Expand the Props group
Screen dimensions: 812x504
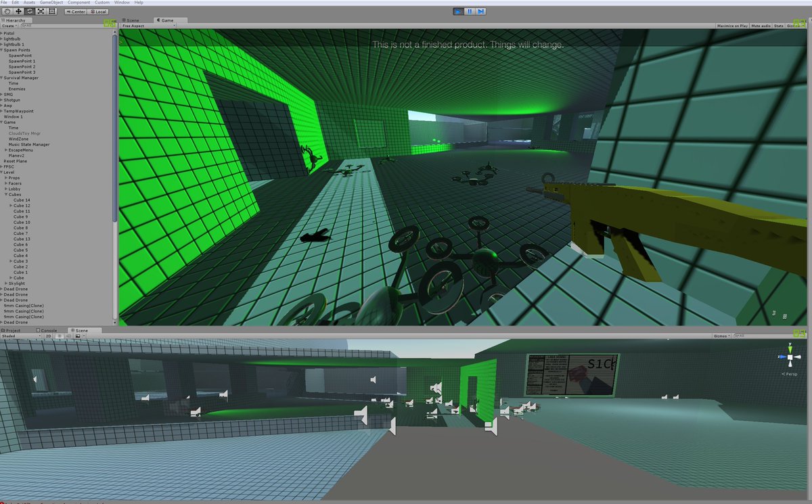(6, 178)
